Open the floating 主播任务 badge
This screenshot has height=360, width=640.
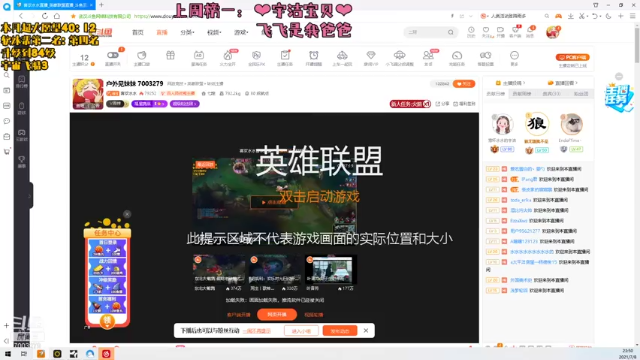(x=618, y=98)
